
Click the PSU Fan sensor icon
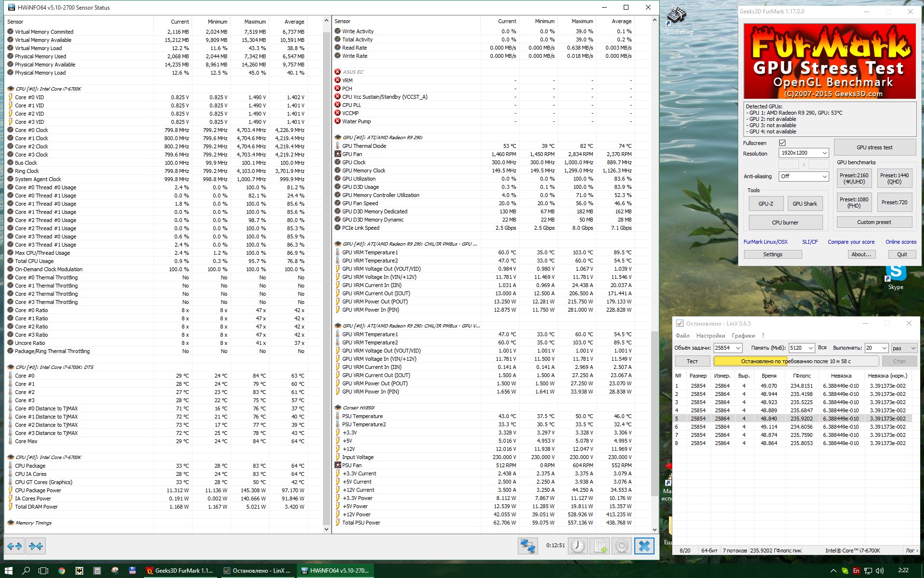coord(338,465)
